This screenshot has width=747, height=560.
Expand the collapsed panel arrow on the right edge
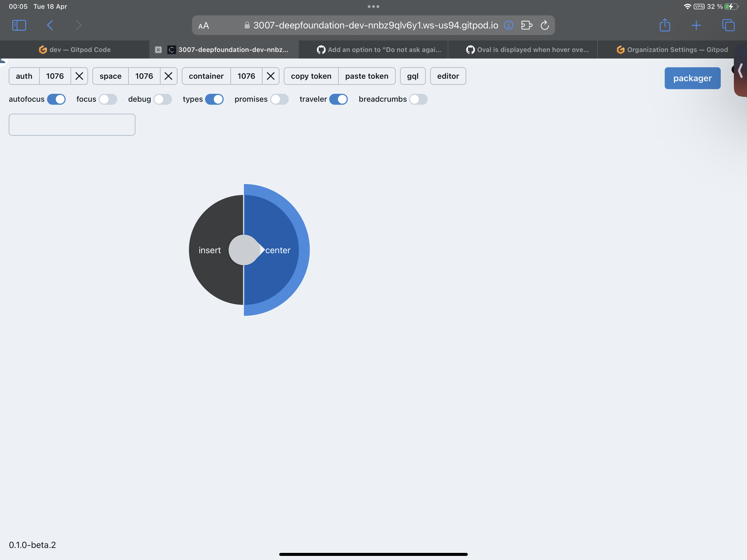[740, 71]
